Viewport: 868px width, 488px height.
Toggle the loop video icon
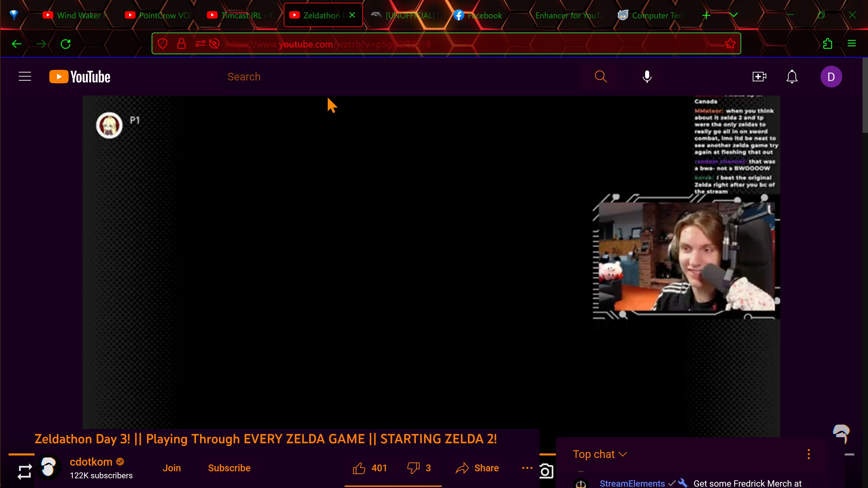[x=25, y=472]
